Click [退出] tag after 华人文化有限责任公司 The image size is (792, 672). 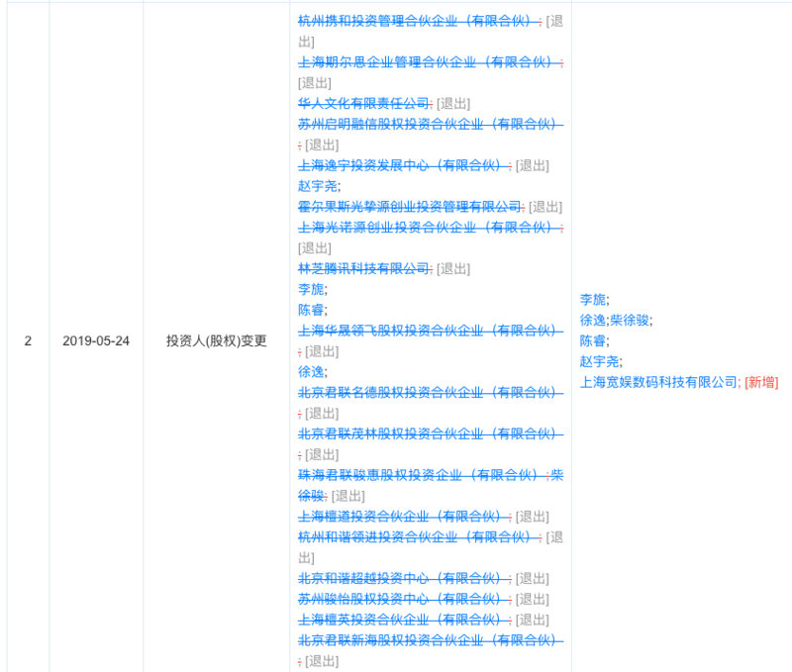[453, 104]
